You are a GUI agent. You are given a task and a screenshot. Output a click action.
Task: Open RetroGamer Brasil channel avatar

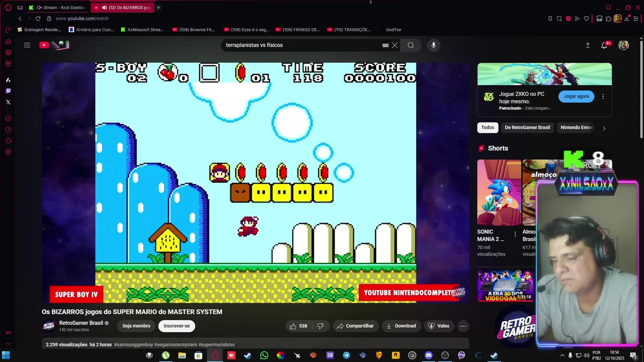tap(49, 326)
